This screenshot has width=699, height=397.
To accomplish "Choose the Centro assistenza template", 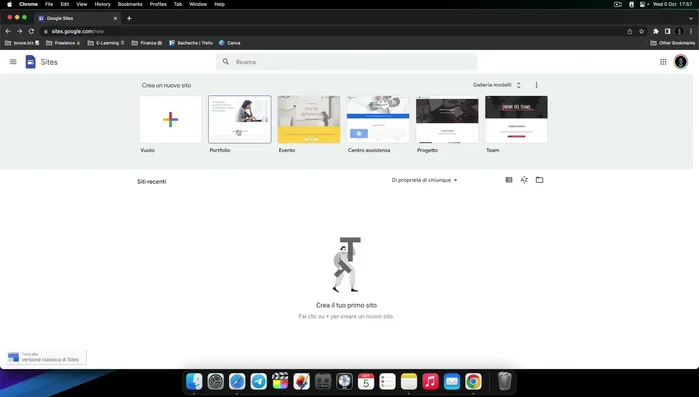I will (x=378, y=119).
